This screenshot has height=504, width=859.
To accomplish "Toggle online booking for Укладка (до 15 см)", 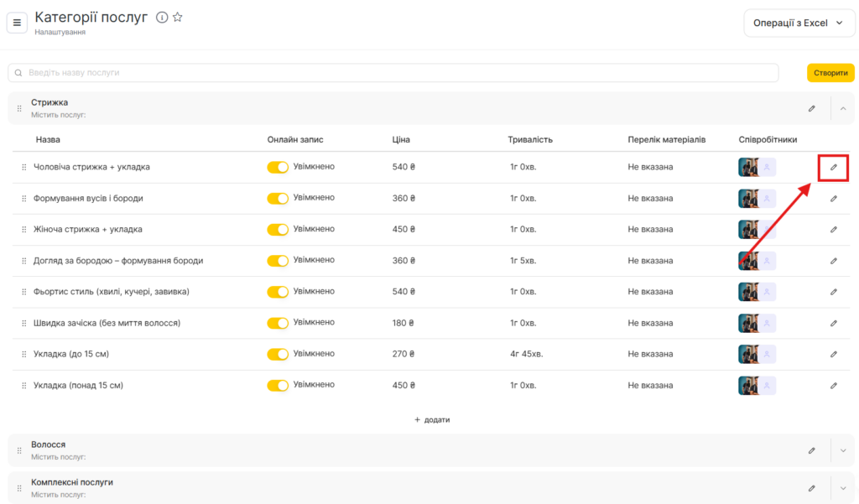I will (x=278, y=355).
